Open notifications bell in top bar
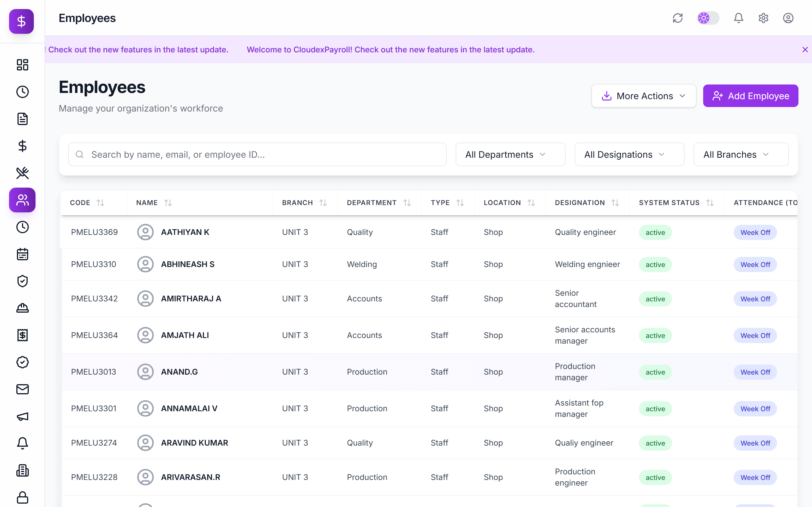Image resolution: width=812 pixels, height=507 pixels. (x=738, y=18)
